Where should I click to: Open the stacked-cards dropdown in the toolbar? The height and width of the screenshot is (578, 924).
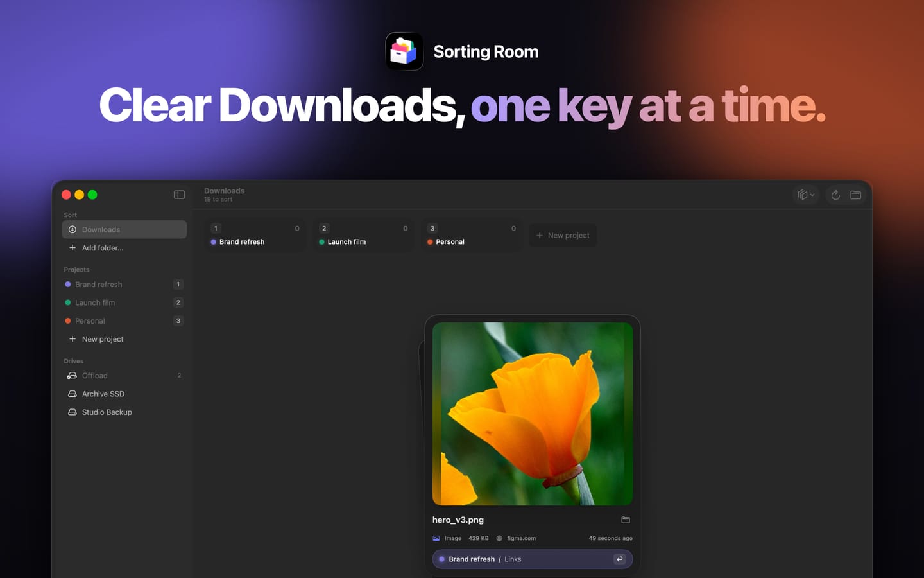[806, 195]
